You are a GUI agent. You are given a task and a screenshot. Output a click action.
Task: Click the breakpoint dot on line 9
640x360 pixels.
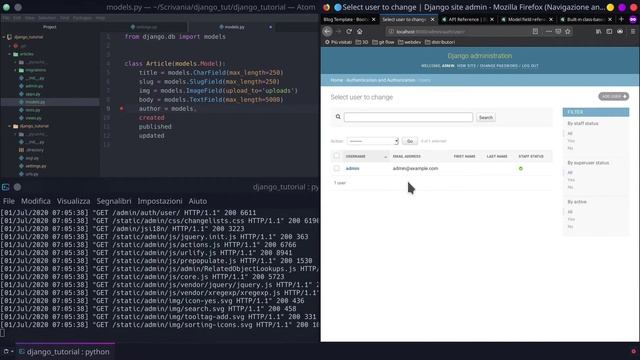[122, 109]
